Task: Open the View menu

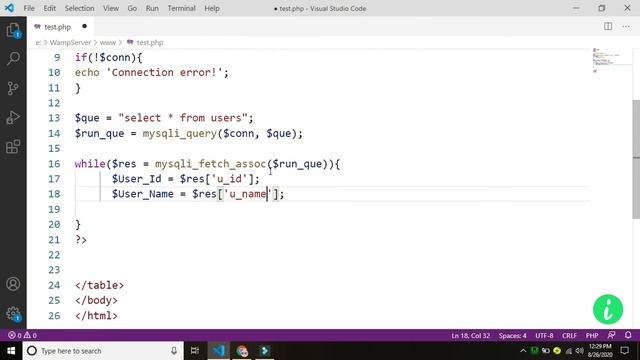Action: pyautogui.click(x=111, y=8)
